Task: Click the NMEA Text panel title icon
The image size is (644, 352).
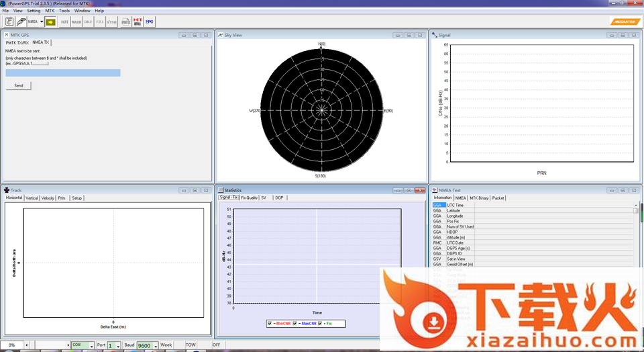Action: 435,190
